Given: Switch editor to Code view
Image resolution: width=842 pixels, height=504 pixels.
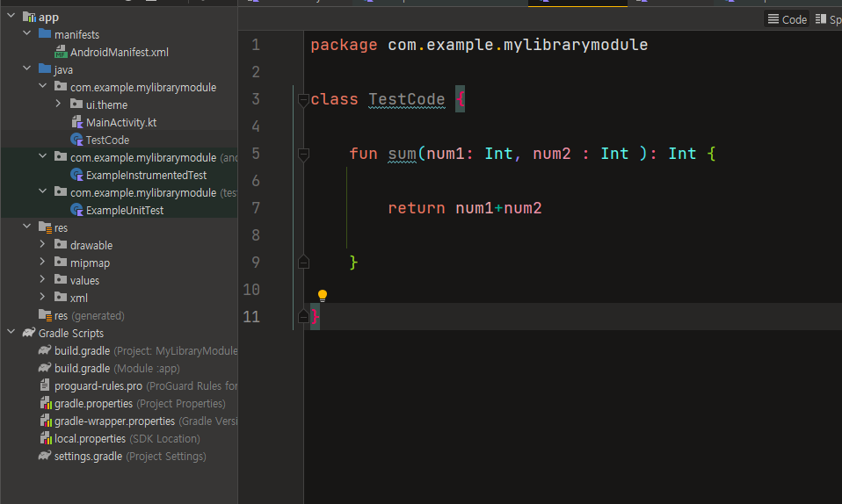Looking at the screenshot, I should point(787,19).
